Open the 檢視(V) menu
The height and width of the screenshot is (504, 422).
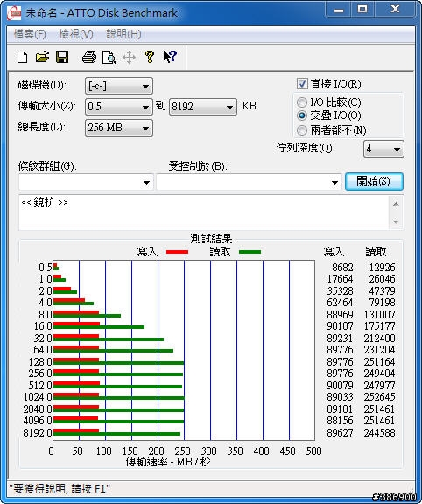pyautogui.click(x=76, y=34)
